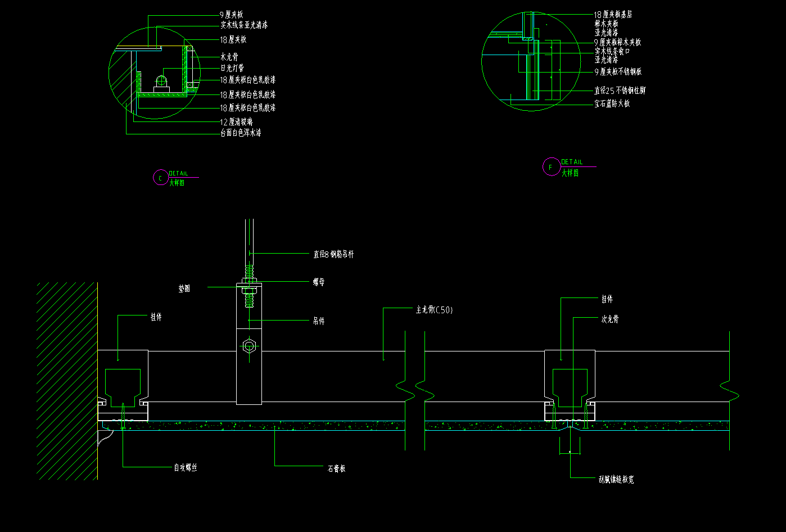
Task: Click the "日光灯管" label
Action: (232, 68)
